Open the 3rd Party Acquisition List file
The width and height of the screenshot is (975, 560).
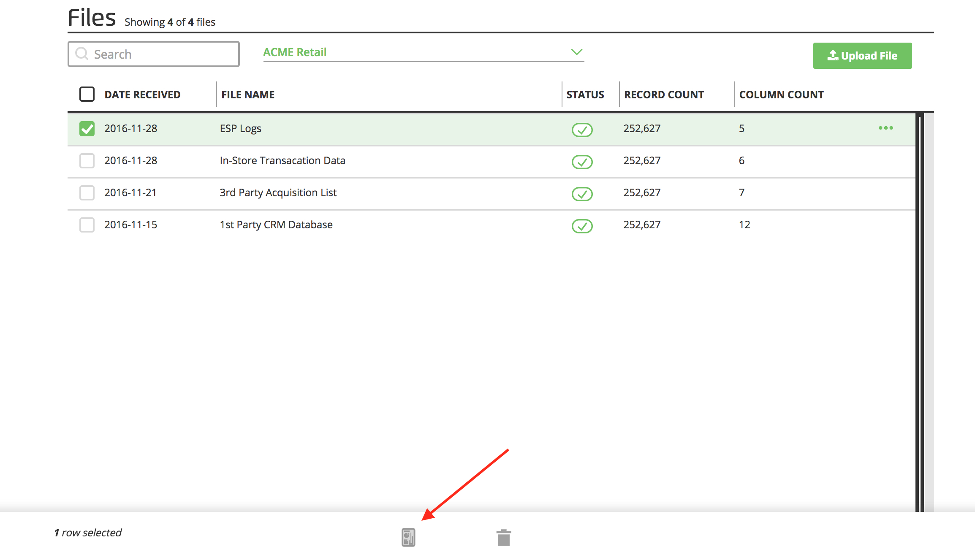point(278,193)
